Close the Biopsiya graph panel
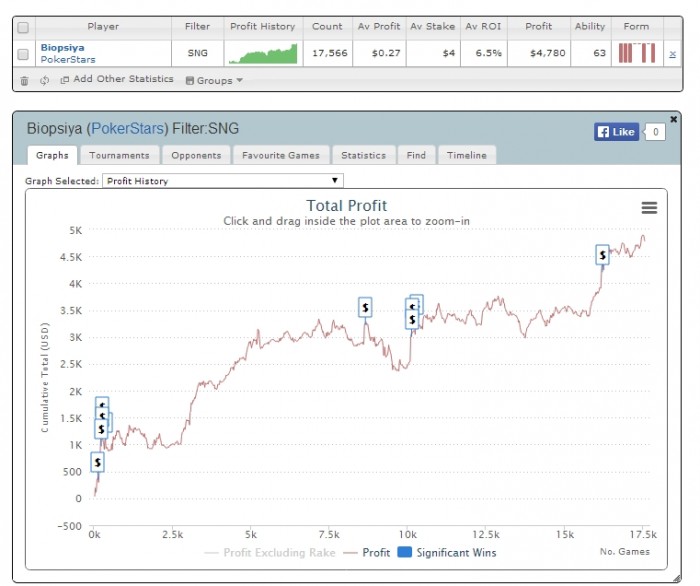 point(674,119)
